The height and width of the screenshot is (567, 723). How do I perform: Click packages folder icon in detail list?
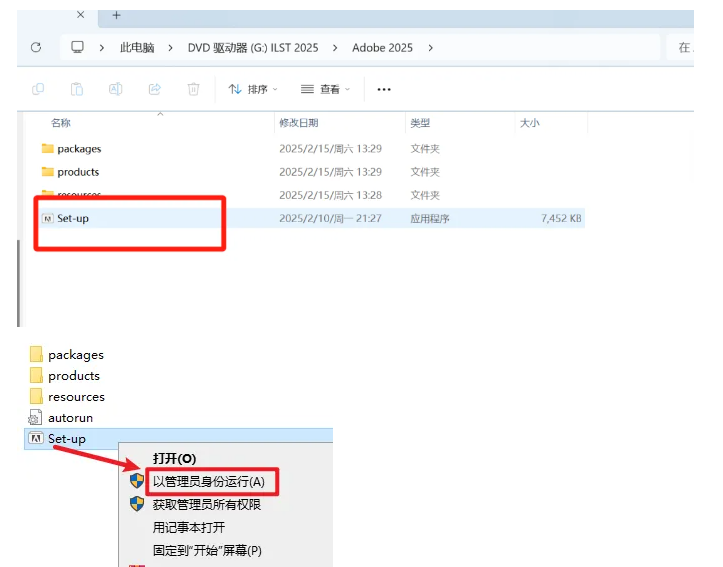click(x=47, y=148)
